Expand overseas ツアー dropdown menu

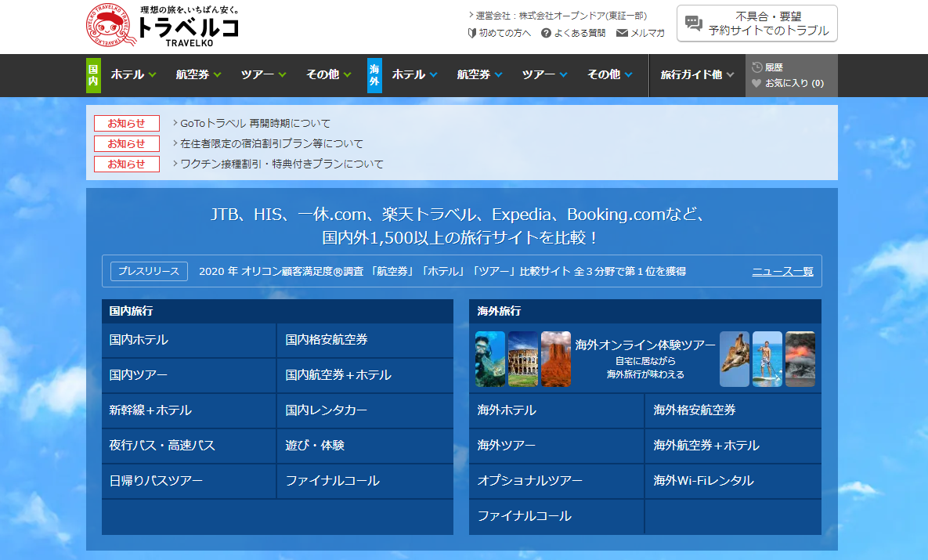(x=544, y=74)
